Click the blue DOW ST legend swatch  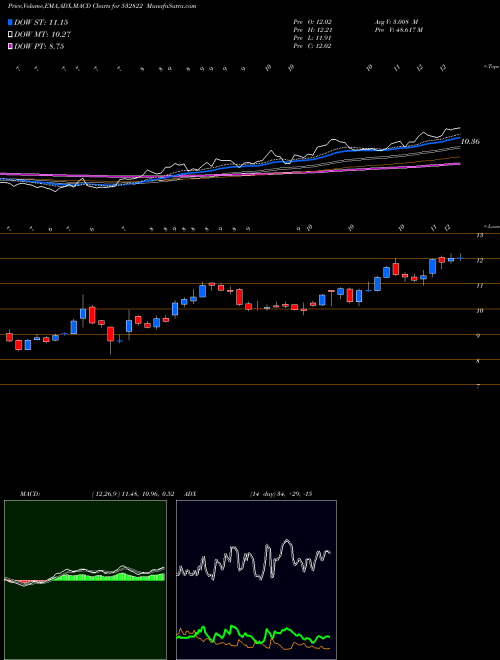10,23
